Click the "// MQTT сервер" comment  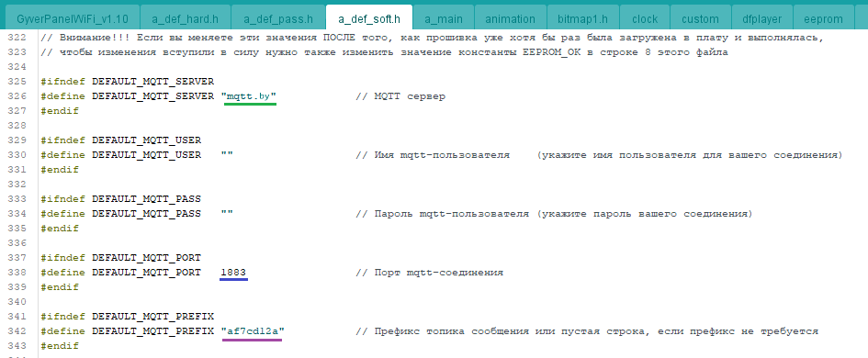[x=400, y=96]
